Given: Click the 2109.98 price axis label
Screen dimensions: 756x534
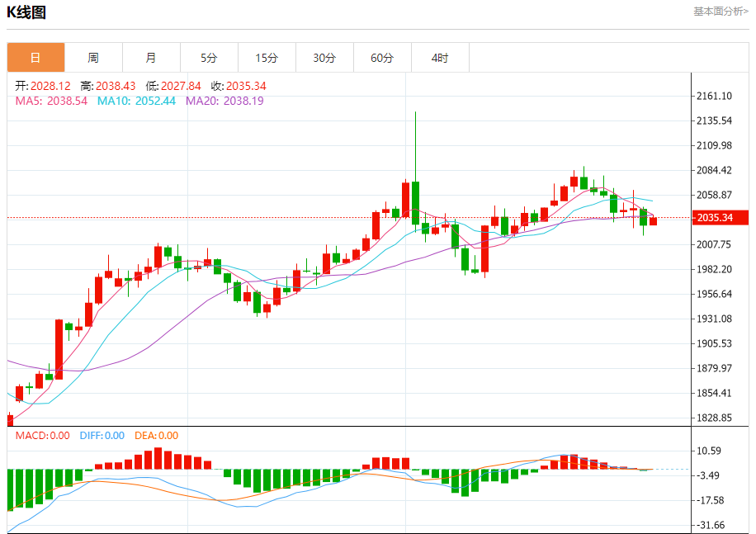Looking at the screenshot, I should [x=714, y=145].
